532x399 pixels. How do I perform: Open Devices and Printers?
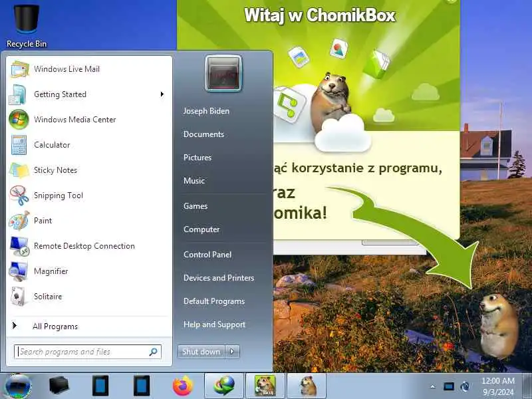[219, 278]
